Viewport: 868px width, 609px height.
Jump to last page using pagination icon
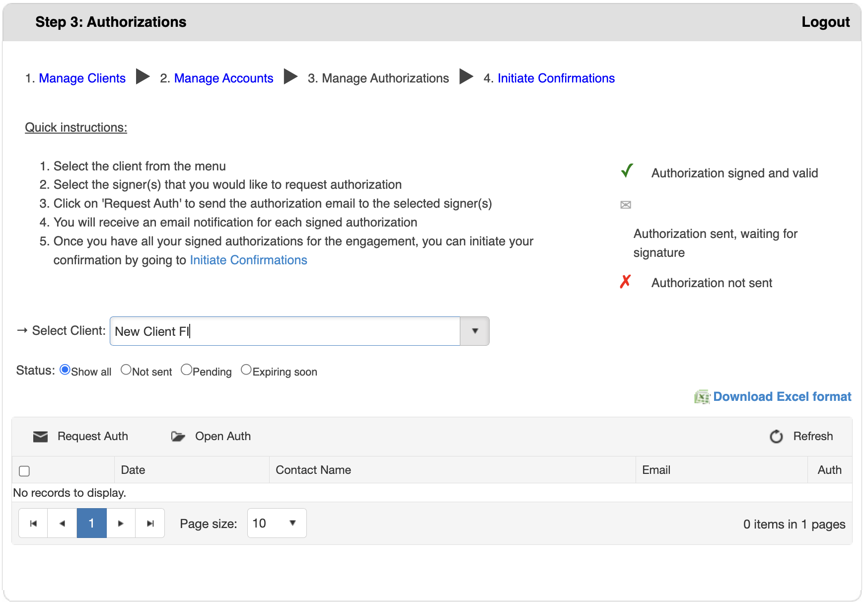click(150, 523)
